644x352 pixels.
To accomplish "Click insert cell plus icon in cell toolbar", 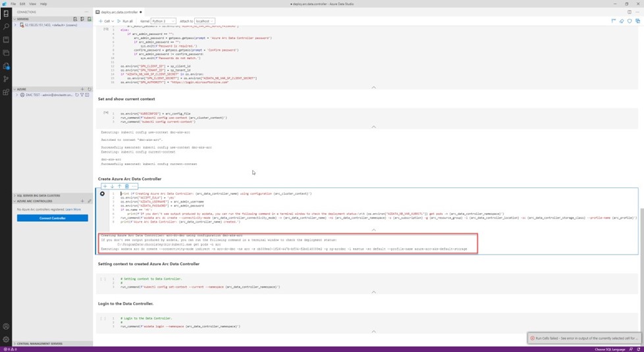I will [x=105, y=186].
